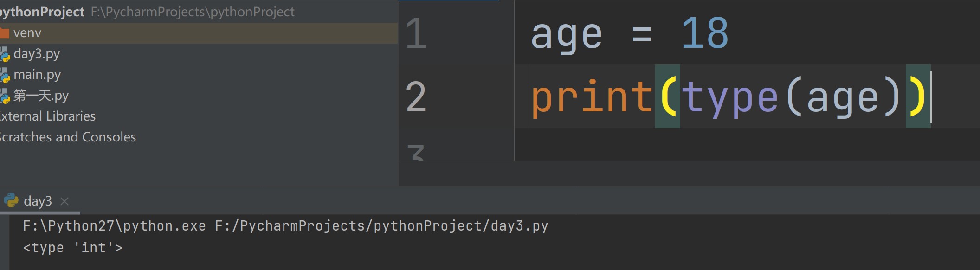The image size is (980, 270).
Task: Select the day3 run tab
Action: pyautogui.click(x=38, y=201)
